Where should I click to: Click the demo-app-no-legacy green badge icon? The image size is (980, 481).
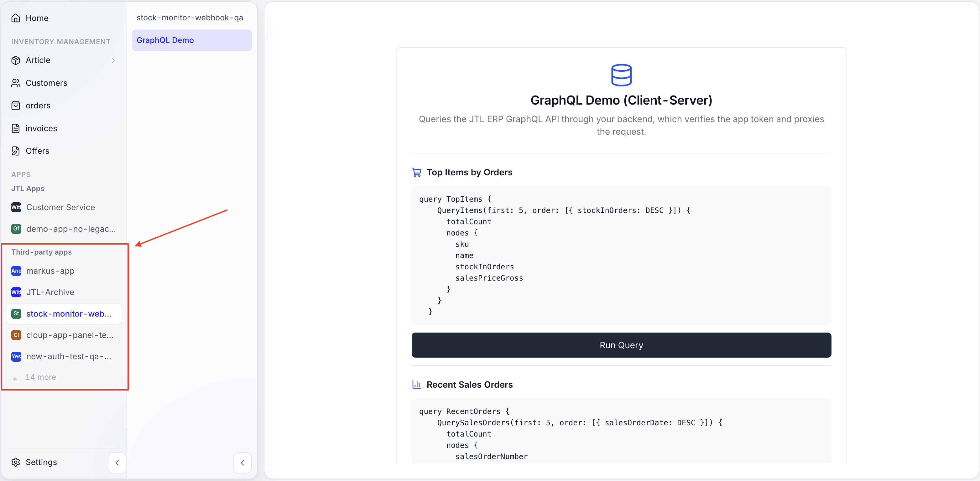[16, 229]
